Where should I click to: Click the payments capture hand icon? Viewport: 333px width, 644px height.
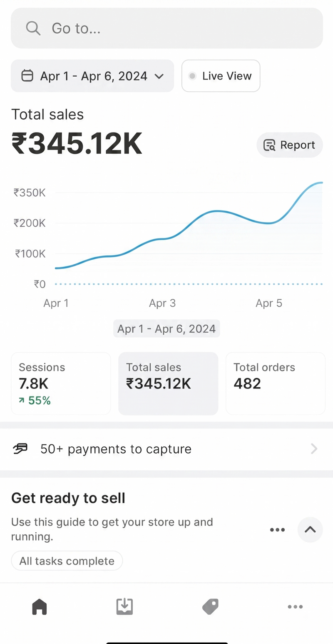(20, 449)
